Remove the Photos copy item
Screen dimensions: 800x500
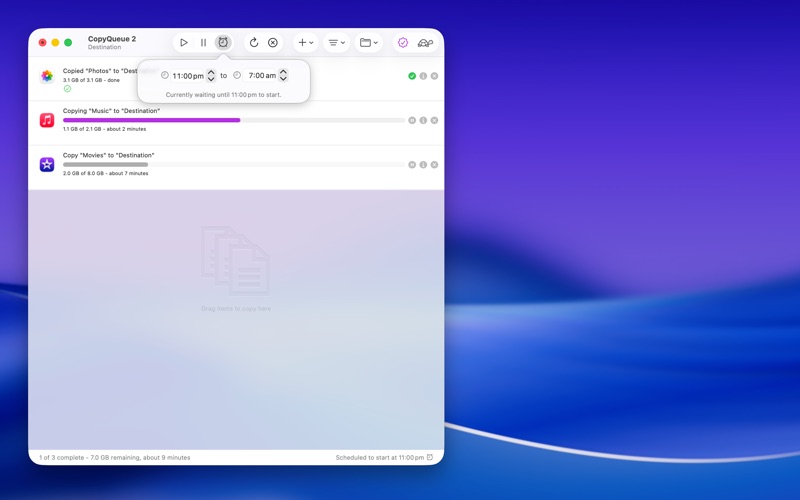point(434,76)
